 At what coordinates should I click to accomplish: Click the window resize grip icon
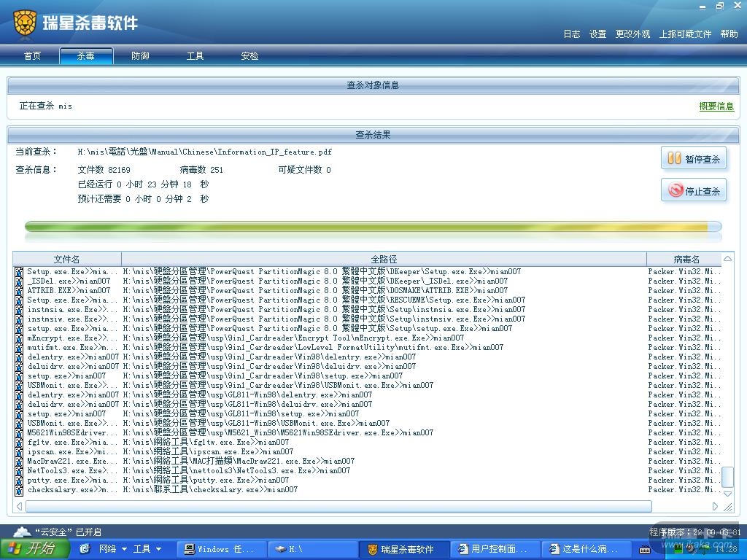pyautogui.click(x=728, y=507)
